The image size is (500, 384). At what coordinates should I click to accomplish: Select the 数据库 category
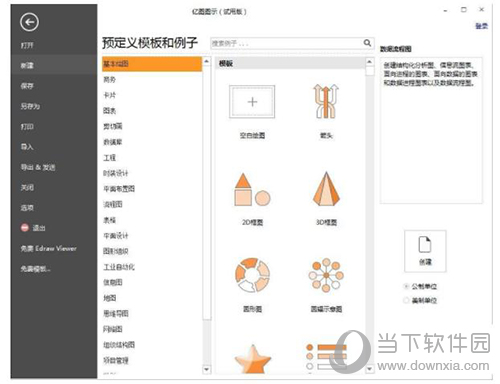(x=113, y=142)
